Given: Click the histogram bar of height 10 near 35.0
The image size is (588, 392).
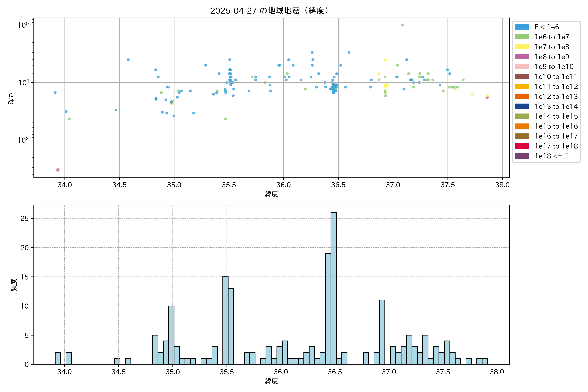Looking at the screenshot, I should [x=171, y=335].
